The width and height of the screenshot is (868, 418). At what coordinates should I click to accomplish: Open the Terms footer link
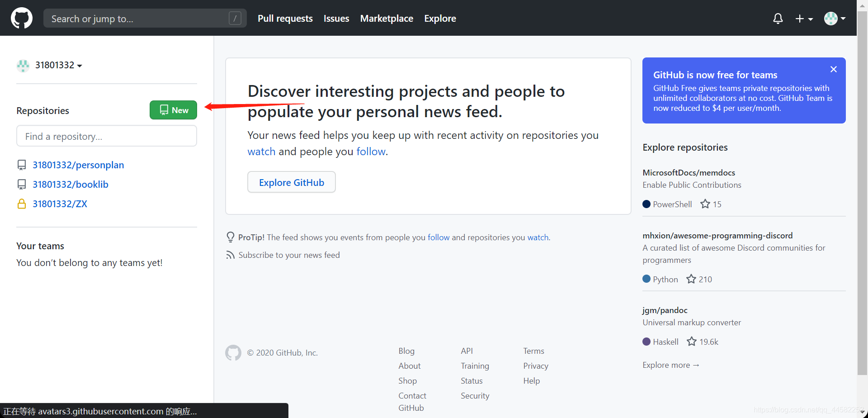click(533, 351)
